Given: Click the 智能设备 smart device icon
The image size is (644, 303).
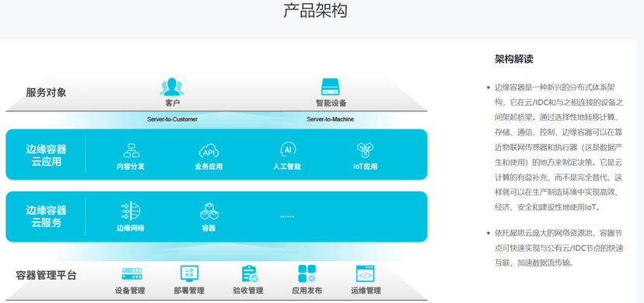Looking at the screenshot, I should [331, 86].
